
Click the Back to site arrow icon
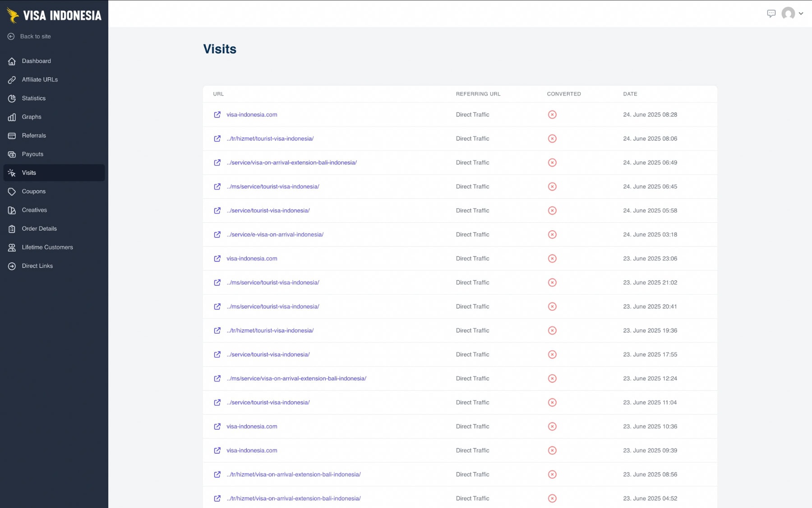[x=11, y=37]
